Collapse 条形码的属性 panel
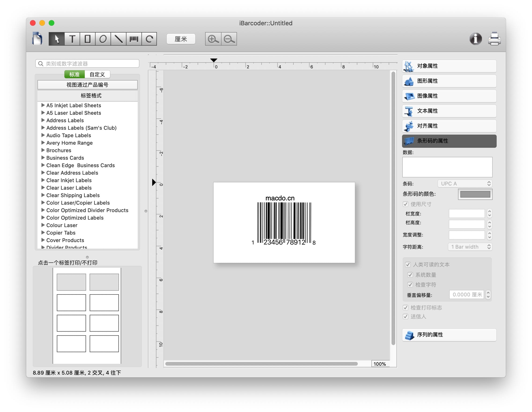 pos(449,141)
